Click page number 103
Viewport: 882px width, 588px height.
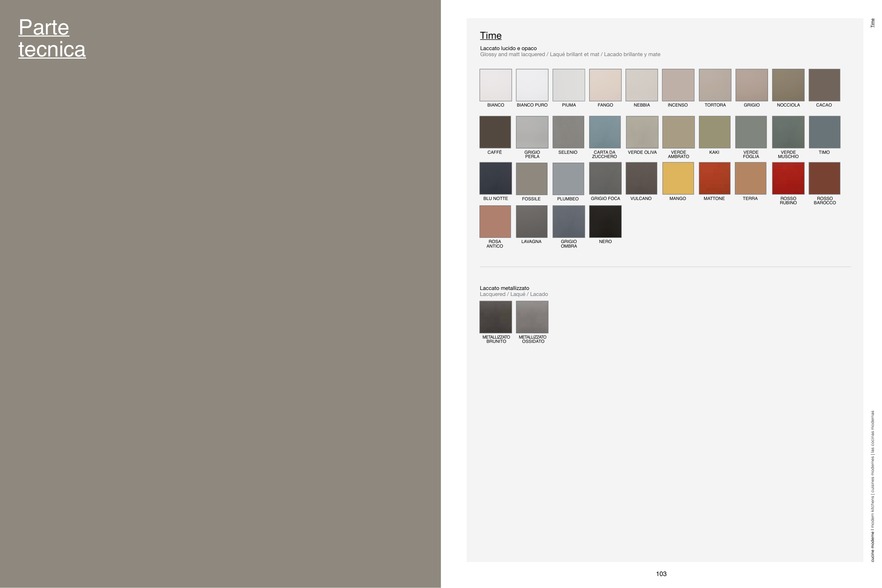coord(661,574)
